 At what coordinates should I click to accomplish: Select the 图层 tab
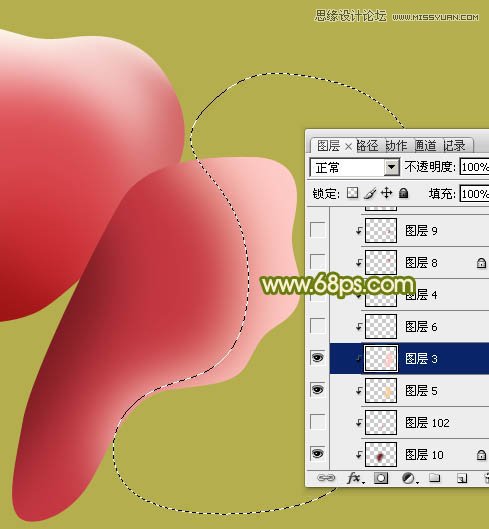328,146
